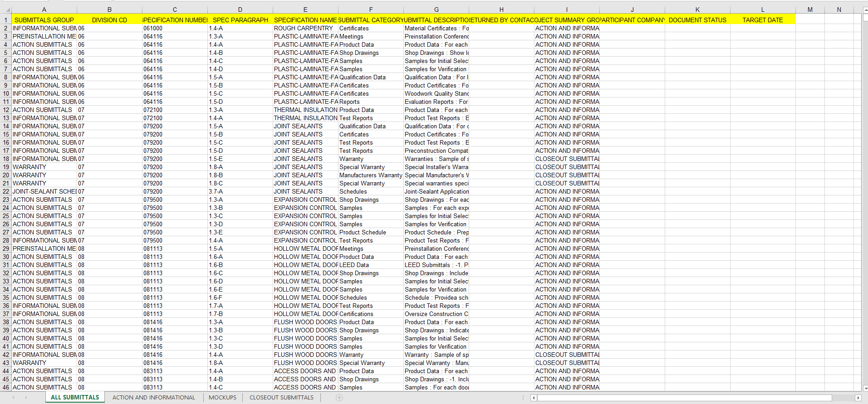Viewport: 868px width, 404px height.
Task: Click the vertical scrollbar up arrow
Action: click(x=865, y=10)
